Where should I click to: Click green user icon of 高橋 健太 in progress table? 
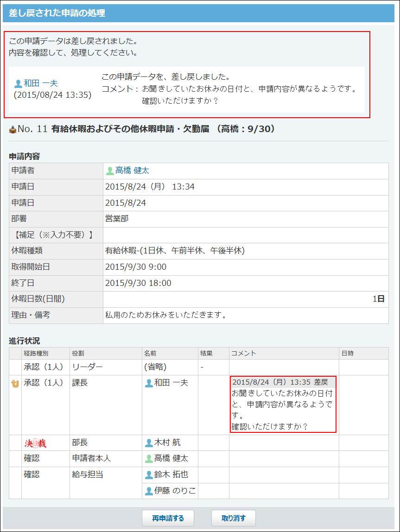149,459
